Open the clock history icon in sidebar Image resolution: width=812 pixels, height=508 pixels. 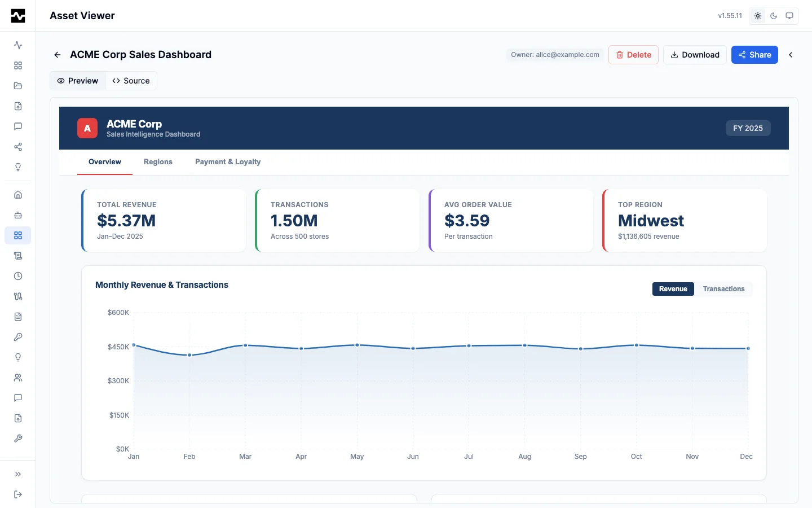tap(17, 277)
